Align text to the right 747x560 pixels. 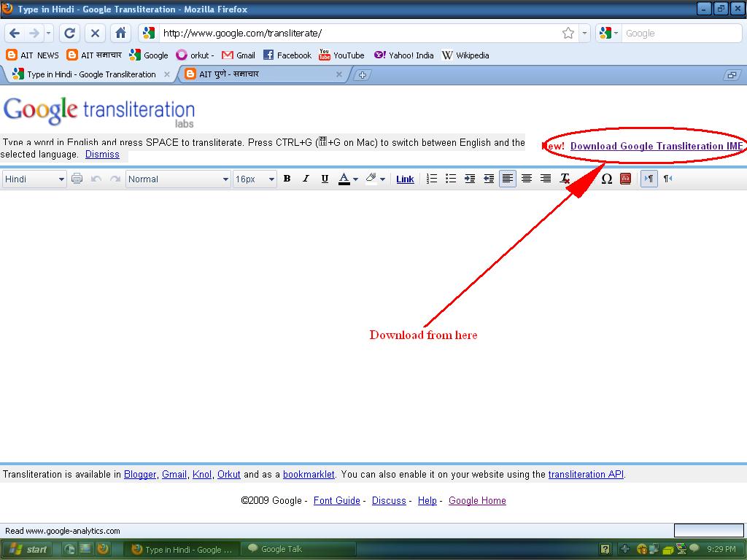(546, 179)
